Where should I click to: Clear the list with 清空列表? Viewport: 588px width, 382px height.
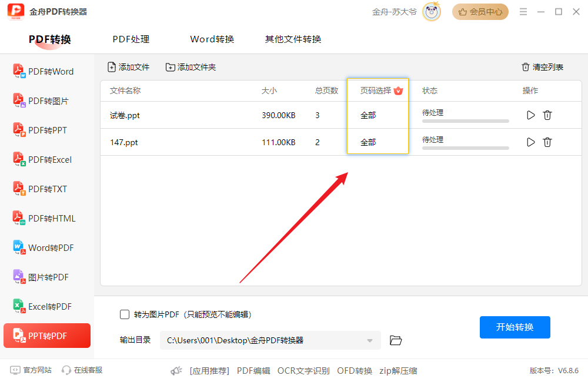click(x=542, y=67)
